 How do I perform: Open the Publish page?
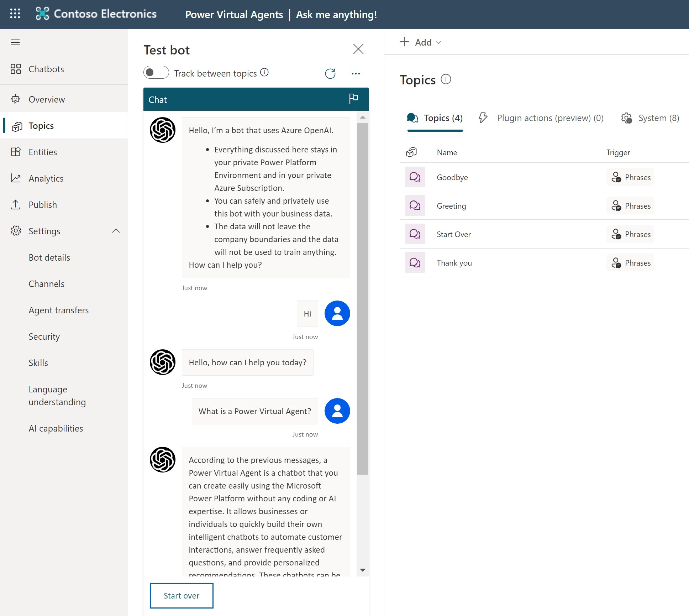tap(43, 205)
